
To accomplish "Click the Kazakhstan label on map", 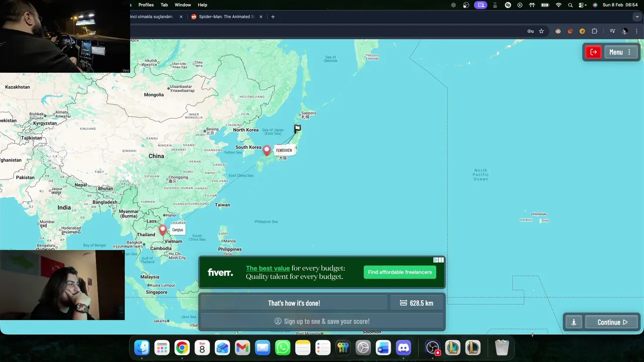I will 17,87.
